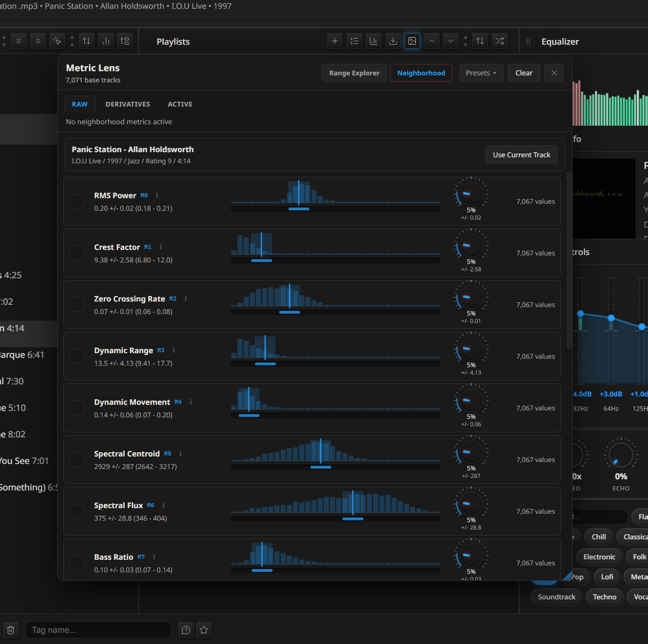Image resolution: width=648 pixels, height=644 pixels.
Task: Adjust the ECHO knob
Action: [x=621, y=455]
